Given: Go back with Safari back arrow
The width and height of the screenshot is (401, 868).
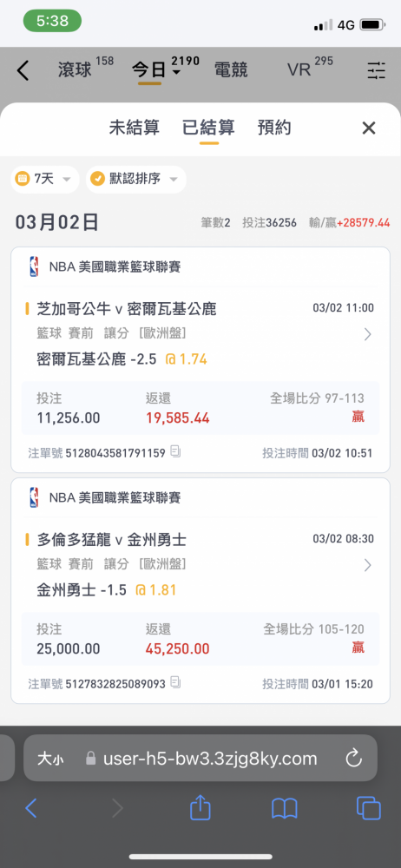Looking at the screenshot, I should (31, 808).
